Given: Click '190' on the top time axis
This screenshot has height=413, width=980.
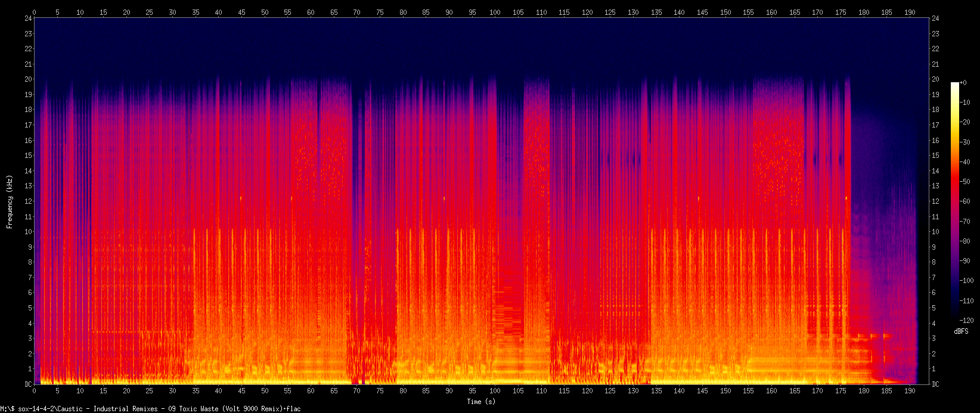Looking at the screenshot, I should [910, 12].
